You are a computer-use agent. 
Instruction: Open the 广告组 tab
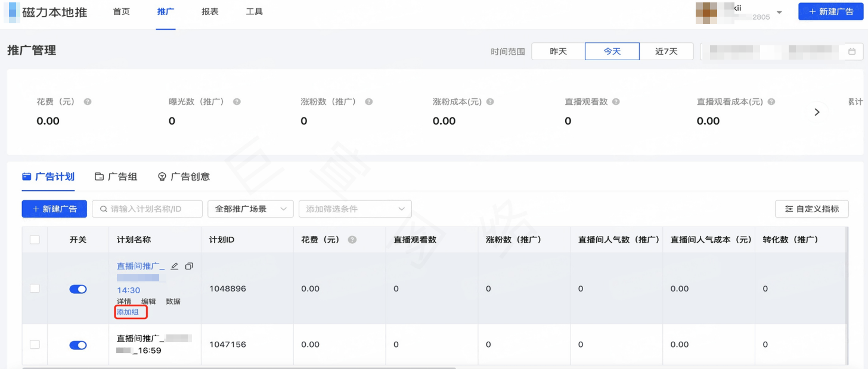click(x=116, y=176)
